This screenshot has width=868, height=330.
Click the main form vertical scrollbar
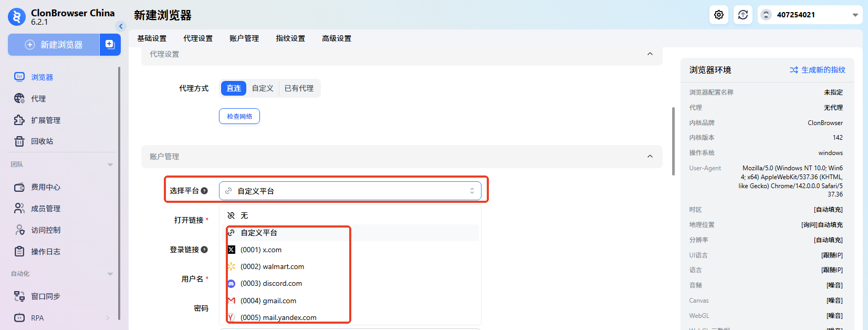coord(673,141)
